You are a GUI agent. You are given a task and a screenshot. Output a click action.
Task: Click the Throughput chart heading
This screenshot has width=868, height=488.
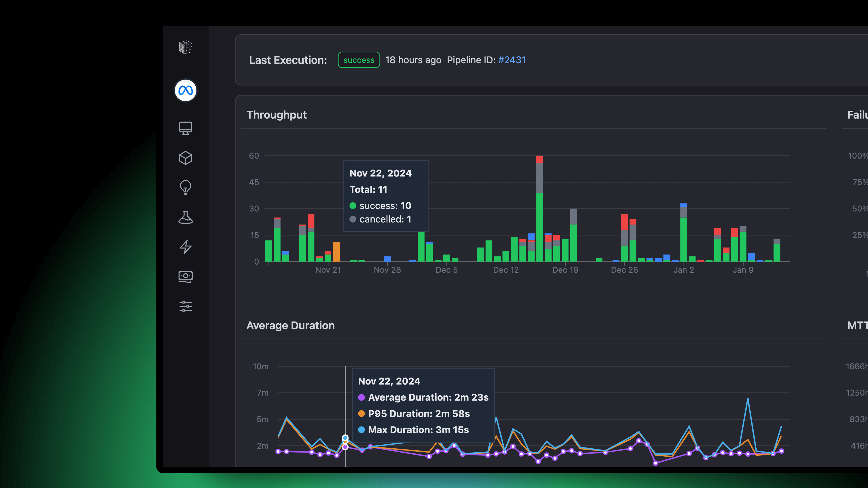[x=276, y=115]
